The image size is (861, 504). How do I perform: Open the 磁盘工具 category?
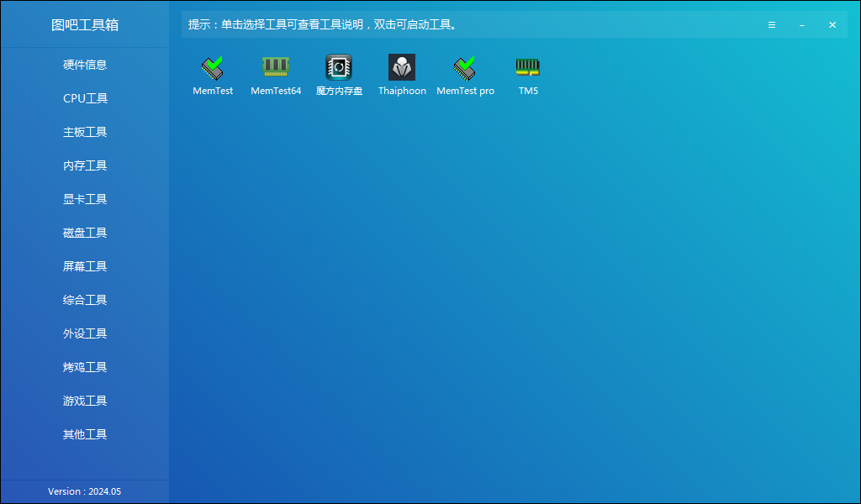point(85,233)
